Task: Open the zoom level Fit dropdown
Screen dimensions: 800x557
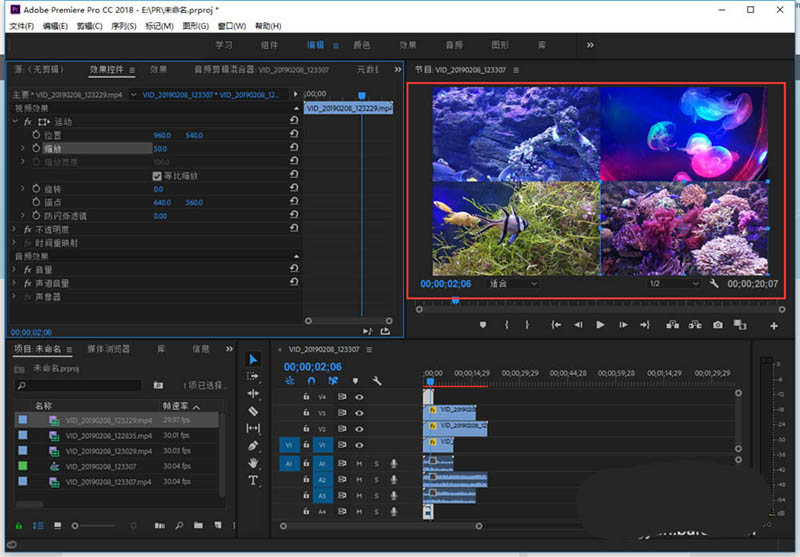Action: pyautogui.click(x=513, y=284)
